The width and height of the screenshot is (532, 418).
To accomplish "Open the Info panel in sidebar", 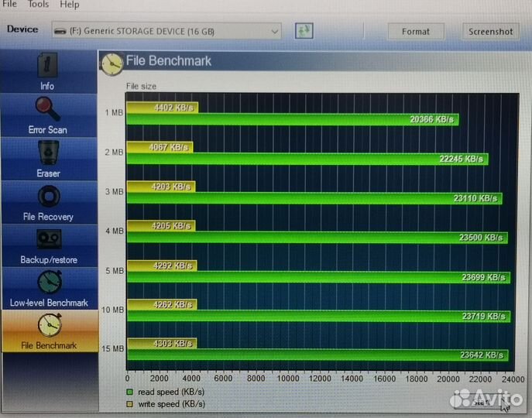I will point(48,71).
